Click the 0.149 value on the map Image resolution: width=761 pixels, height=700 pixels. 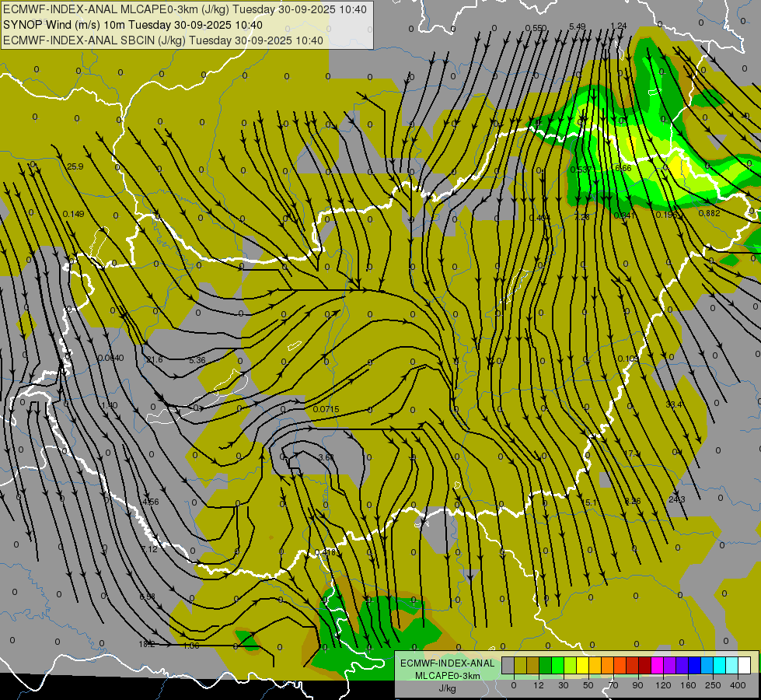(73, 214)
